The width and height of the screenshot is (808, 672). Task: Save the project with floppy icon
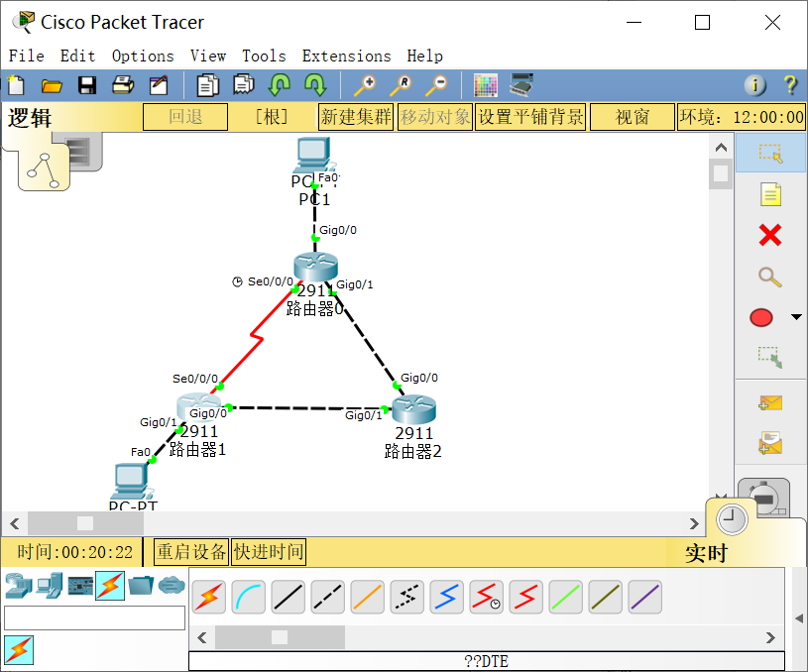87,85
